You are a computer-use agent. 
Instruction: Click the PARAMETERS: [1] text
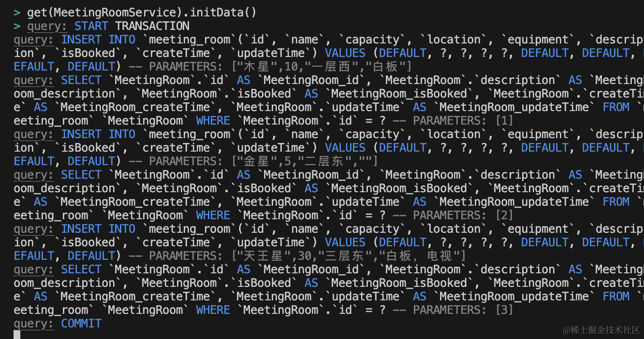pos(463,121)
